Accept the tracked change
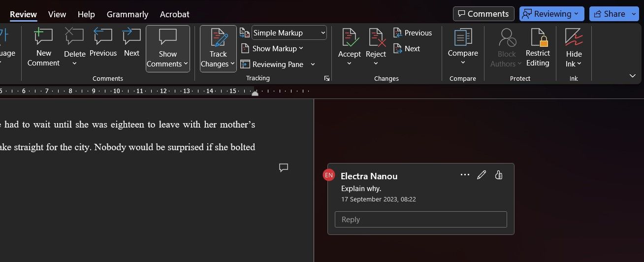The width and height of the screenshot is (644, 262). [x=349, y=38]
